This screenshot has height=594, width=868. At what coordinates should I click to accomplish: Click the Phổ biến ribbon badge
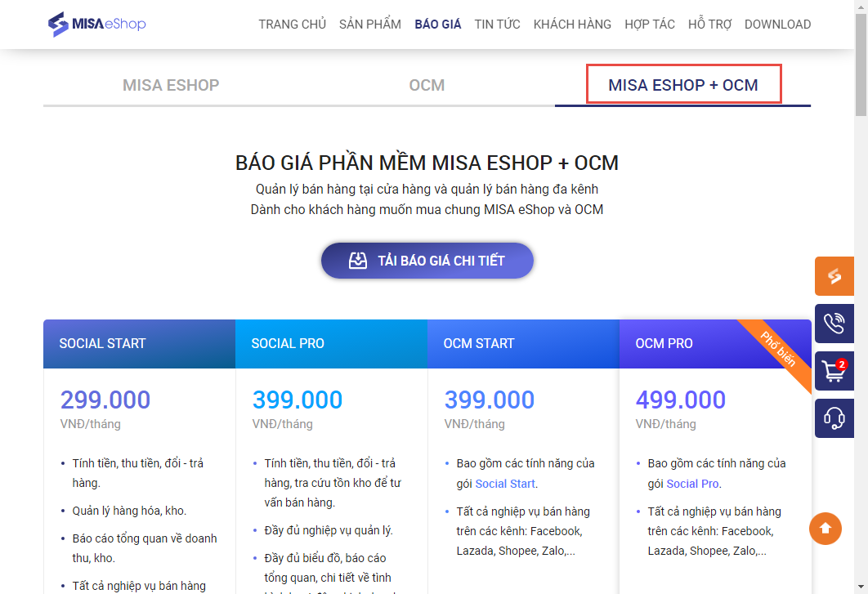778,350
